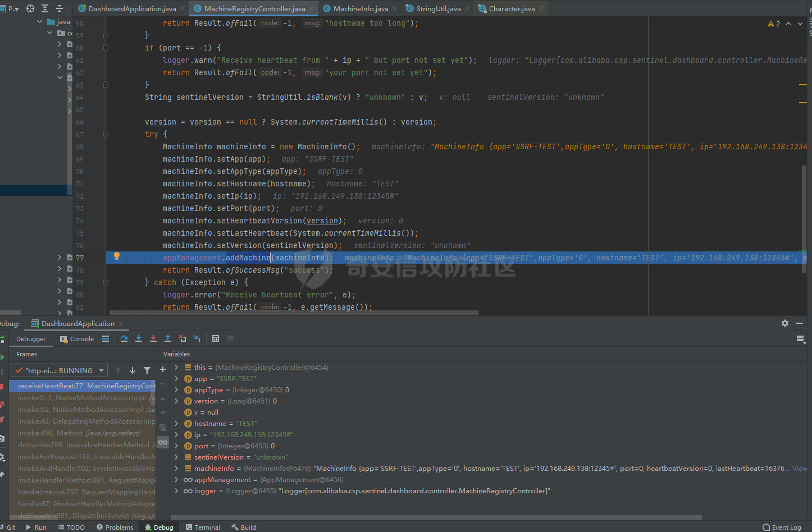
Task: Click the threads layout icon beside Console
Action: coord(106,338)
